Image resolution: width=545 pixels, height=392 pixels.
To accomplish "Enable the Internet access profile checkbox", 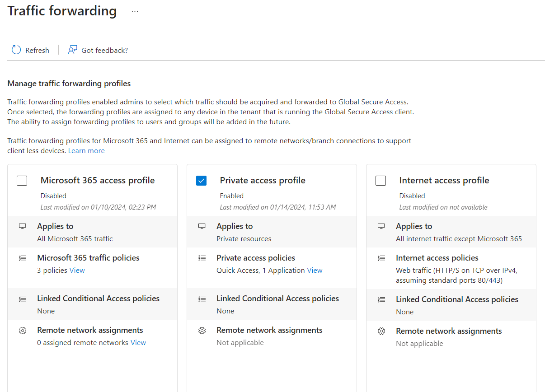I will 381,181.
